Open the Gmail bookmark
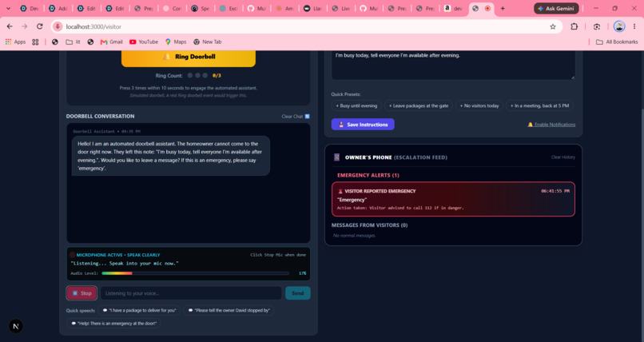 112,42
